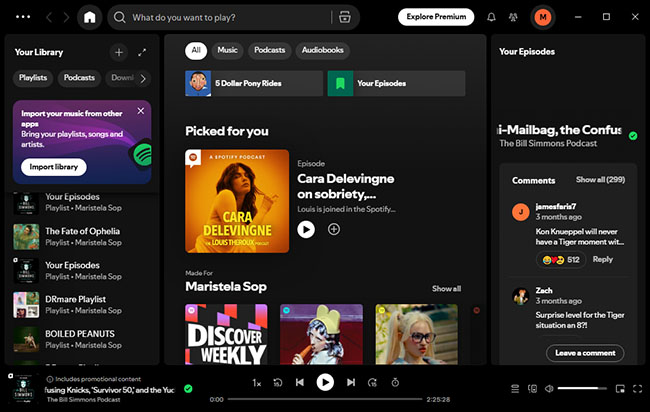The height and width of the screenshot is (412, 650).
Task: Open Cara Delevingne episode cover art
Action: (237, 201)
